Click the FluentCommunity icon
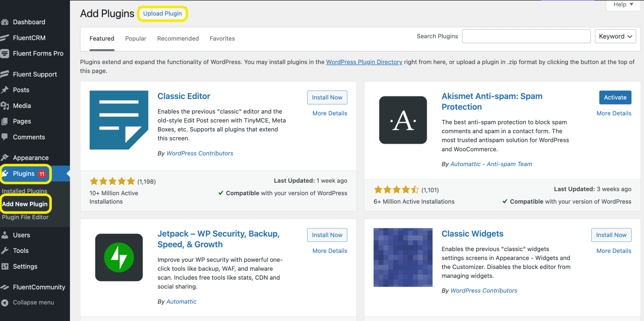 [4, 287]
